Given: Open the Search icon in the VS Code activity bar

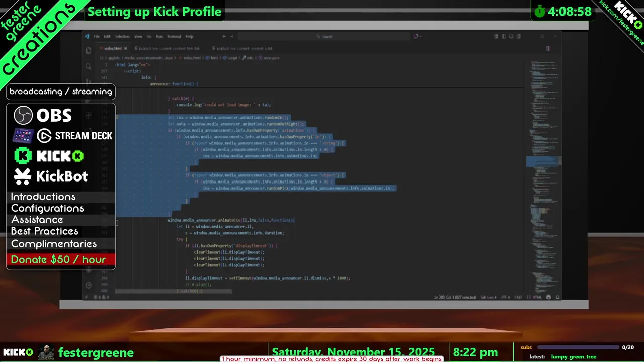Looking at the screenshot, I should (89, 66).
